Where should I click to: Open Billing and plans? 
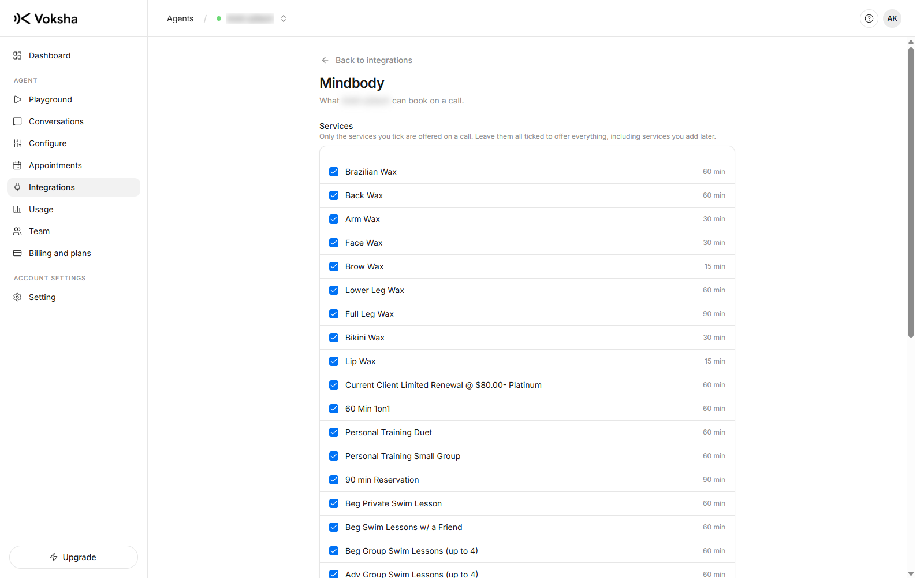tap(73, 253)
